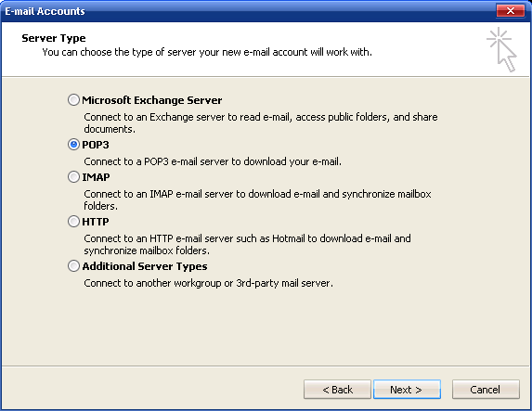Go to previous step with Back button
The height and width of the screenshot is (411, 532).
337,390
